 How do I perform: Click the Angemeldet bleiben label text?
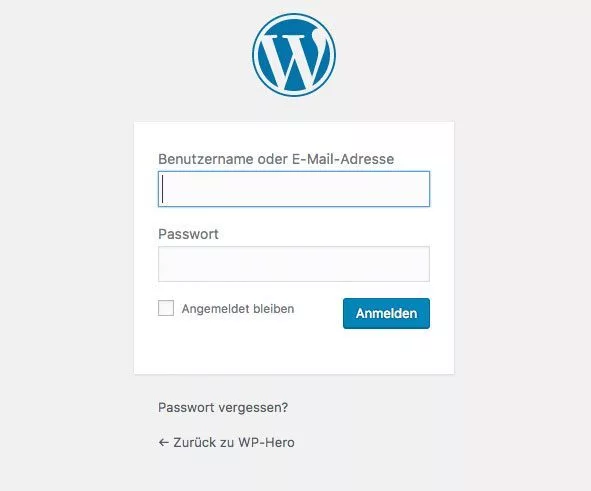click(238, 309)
